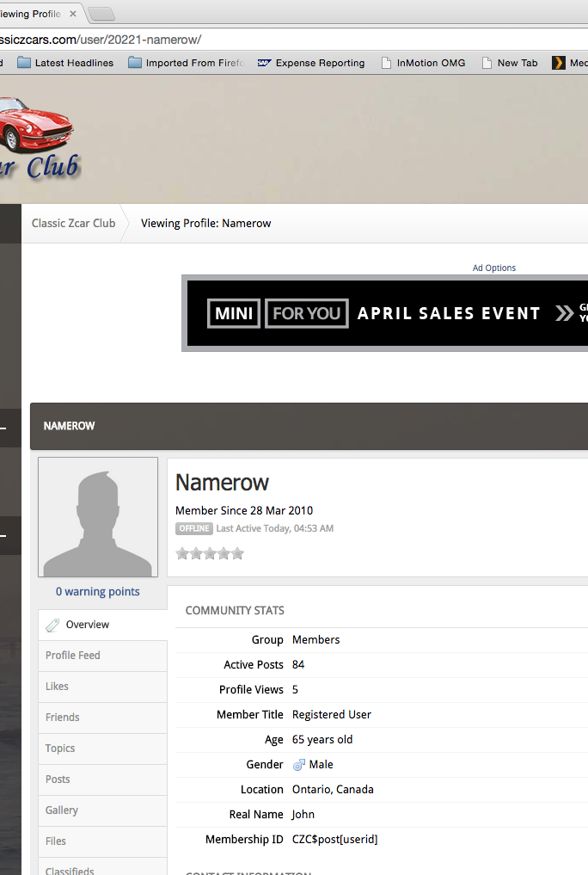Click the double-arrow icon on the MINI banner

pos(564,313)
